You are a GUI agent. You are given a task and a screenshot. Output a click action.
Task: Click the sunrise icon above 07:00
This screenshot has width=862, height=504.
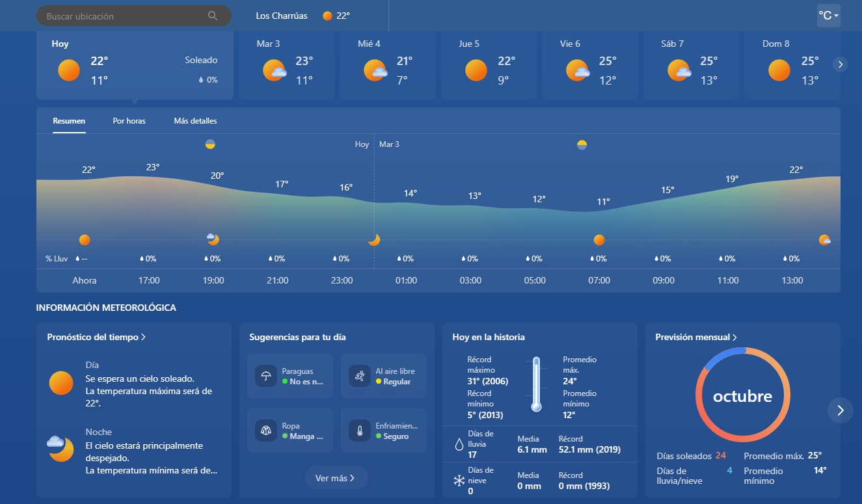click(582, 144)
